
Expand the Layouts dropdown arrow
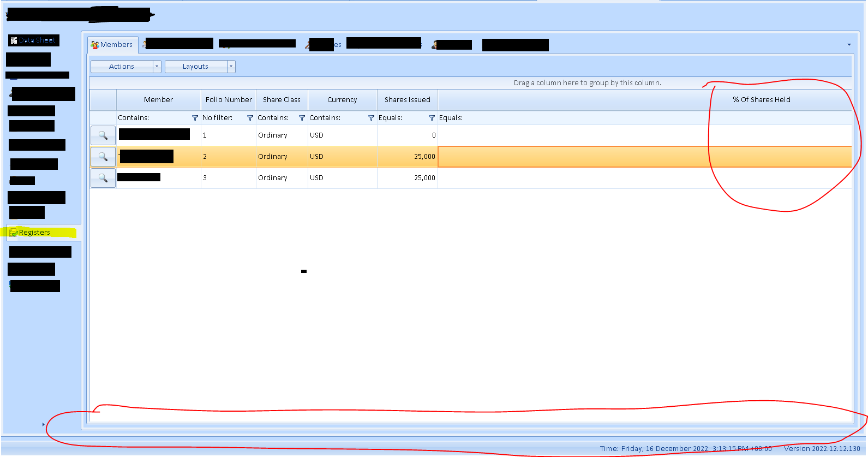(x=231, y=67)
